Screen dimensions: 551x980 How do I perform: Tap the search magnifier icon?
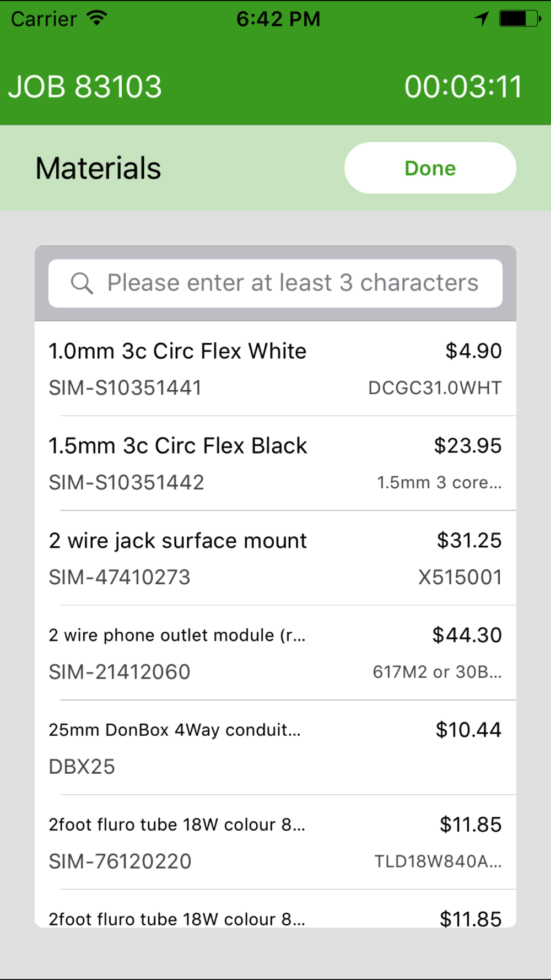pos(82,283)
